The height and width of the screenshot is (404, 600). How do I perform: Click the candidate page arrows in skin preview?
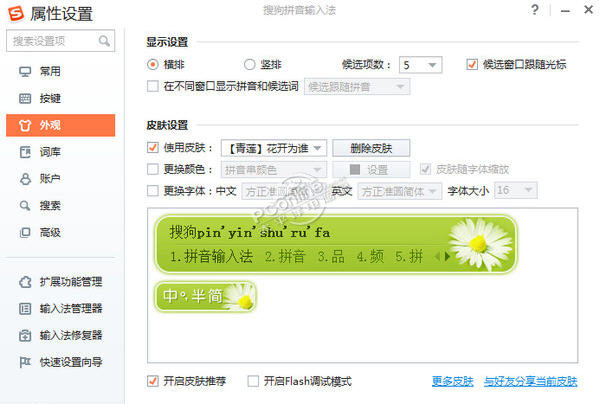[442, 256]
